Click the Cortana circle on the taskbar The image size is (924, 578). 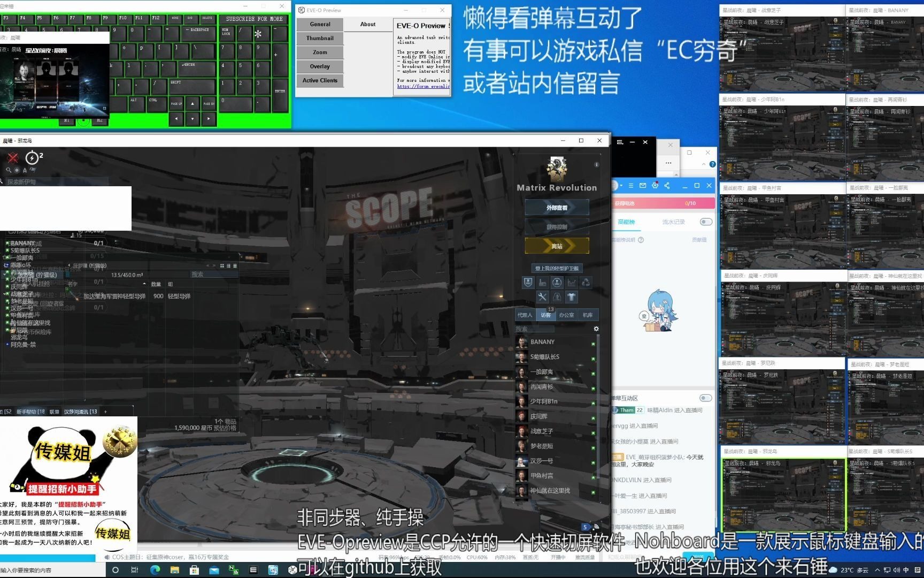[x=115, y=570]
